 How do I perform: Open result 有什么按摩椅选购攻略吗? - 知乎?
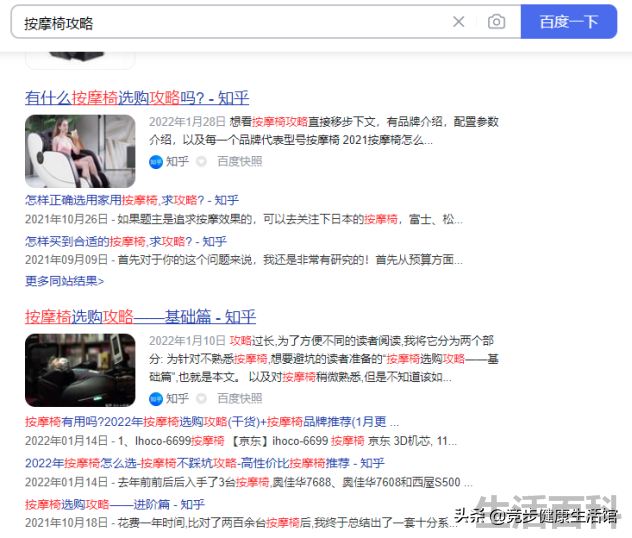[x=137, y=98]
